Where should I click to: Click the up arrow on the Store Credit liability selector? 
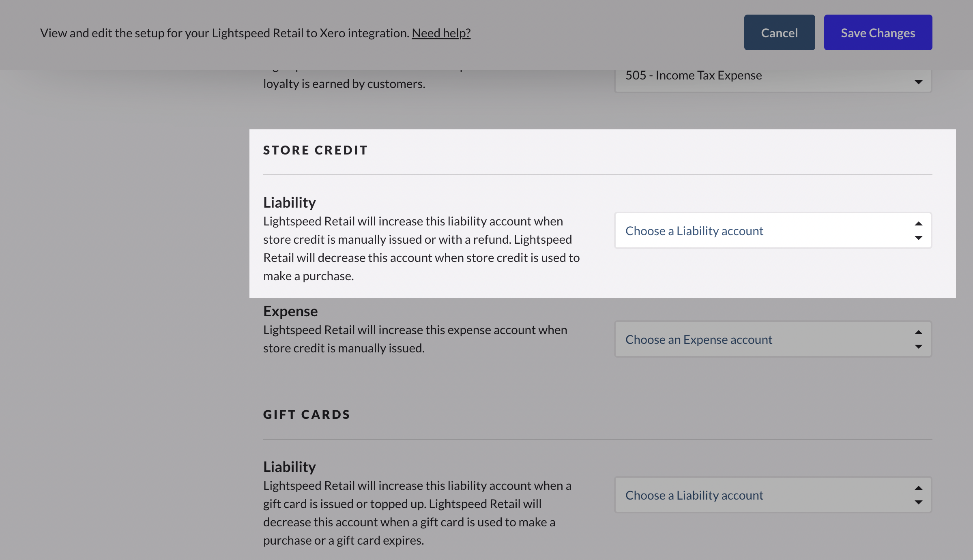(918, 223)
